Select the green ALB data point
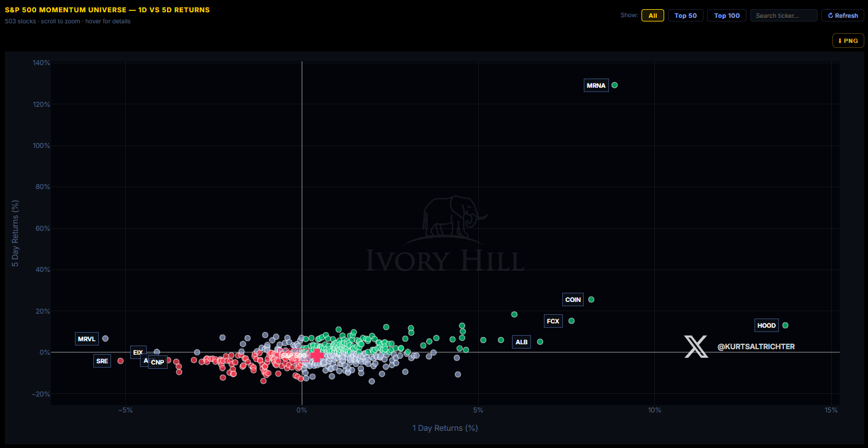This screenshot has width=868, height=448. [x=540, y=342]
